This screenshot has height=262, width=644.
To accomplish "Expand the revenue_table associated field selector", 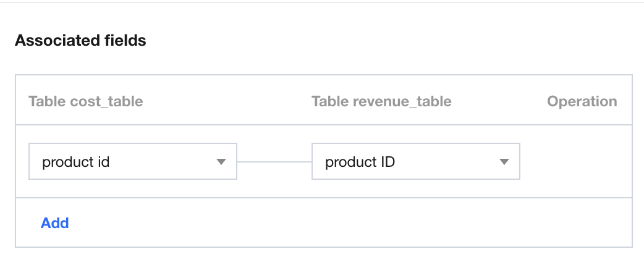I will (x=415, y=162).
